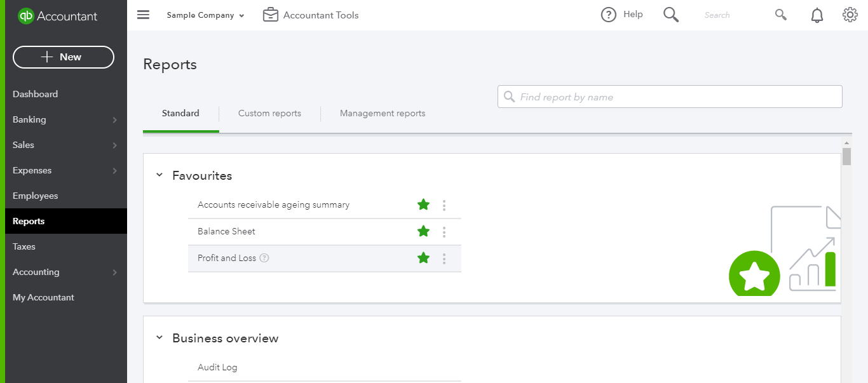This screenshot has height=383, width=868.
Task: Click the New button
Action: pos(64,57)
